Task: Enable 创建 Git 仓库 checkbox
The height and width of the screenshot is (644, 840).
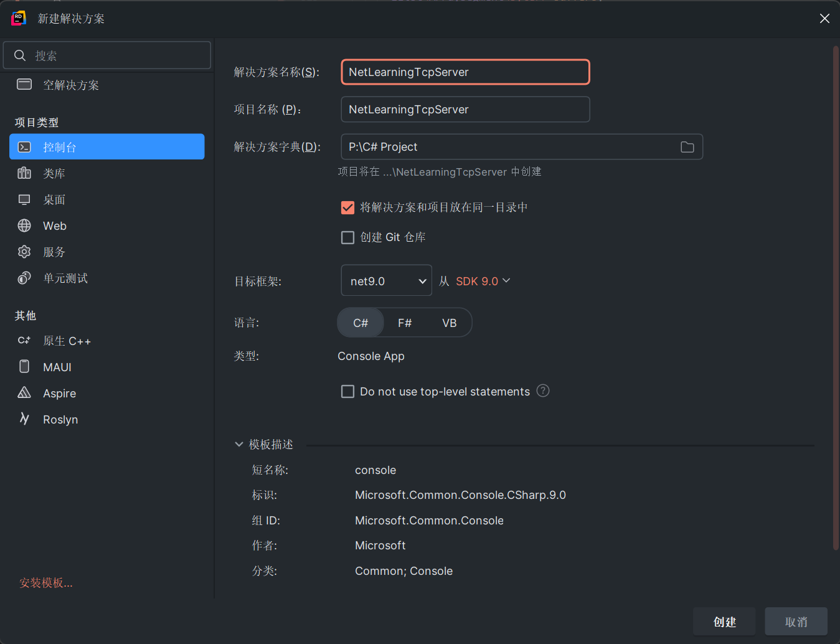Action: pos(348,237)
